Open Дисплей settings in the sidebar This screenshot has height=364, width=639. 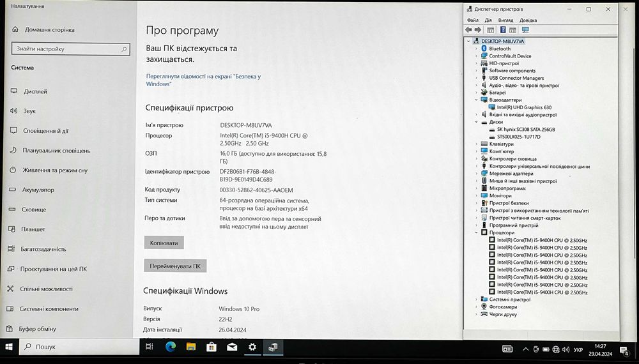point(35,91)
